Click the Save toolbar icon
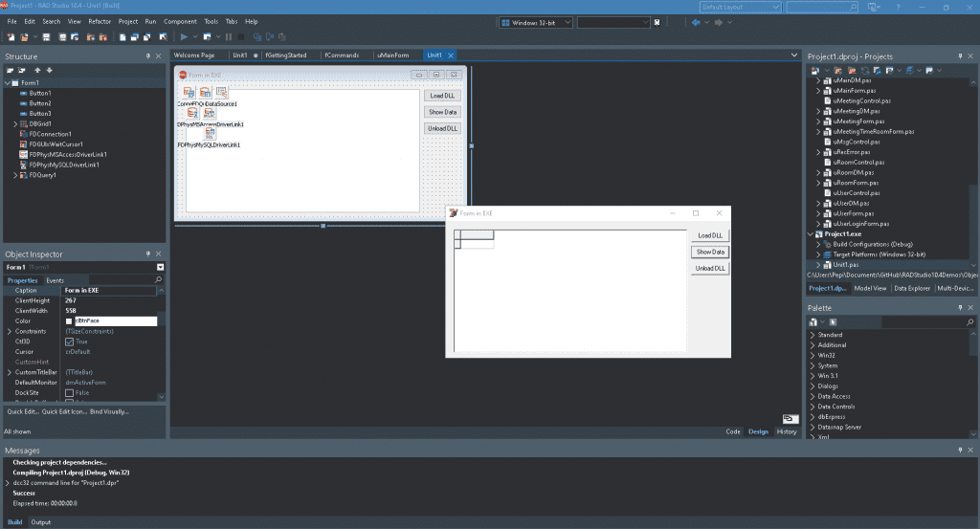 (x=46, y=37)
